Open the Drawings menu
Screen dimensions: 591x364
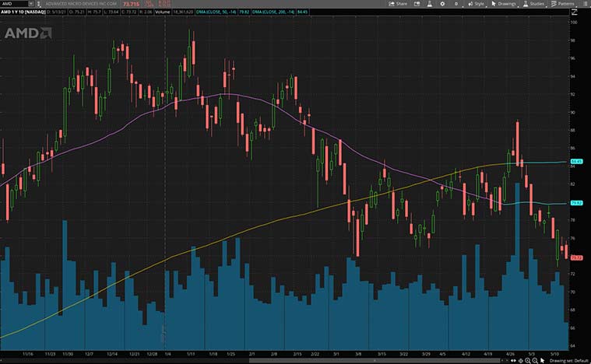[x=505, y=4]
